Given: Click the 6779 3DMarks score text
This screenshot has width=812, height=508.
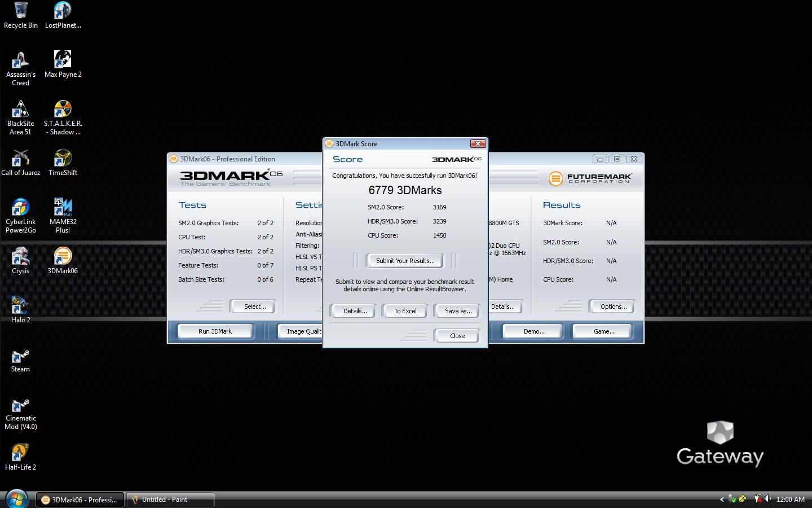Looking at the screenshot, I should click(x=405, y=190).
